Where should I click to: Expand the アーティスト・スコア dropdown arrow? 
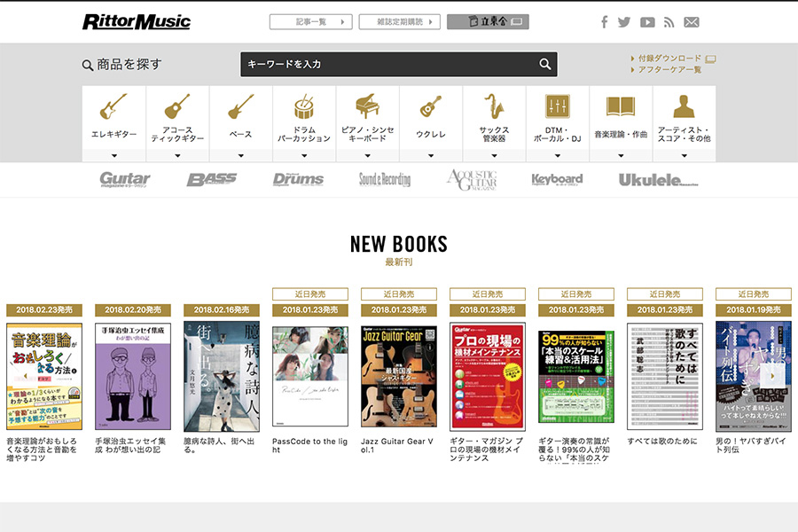pyautogui.click(x=684, y=156)
